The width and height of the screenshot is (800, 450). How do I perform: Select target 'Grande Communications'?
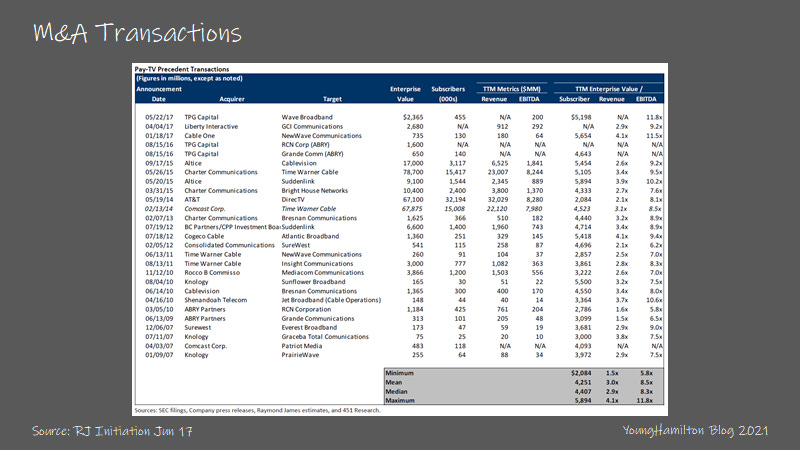coord(318,319)
